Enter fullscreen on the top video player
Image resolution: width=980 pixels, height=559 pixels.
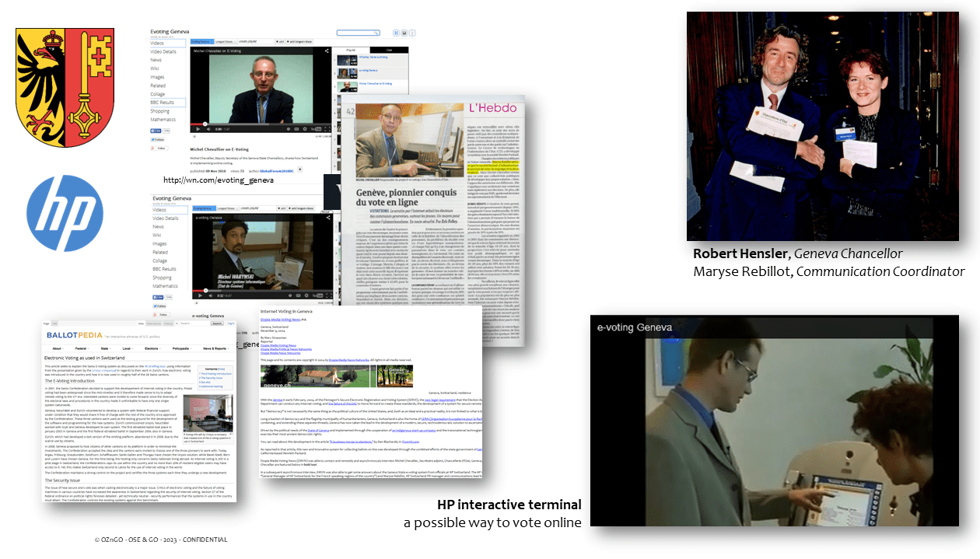click(x=327, y=129)
